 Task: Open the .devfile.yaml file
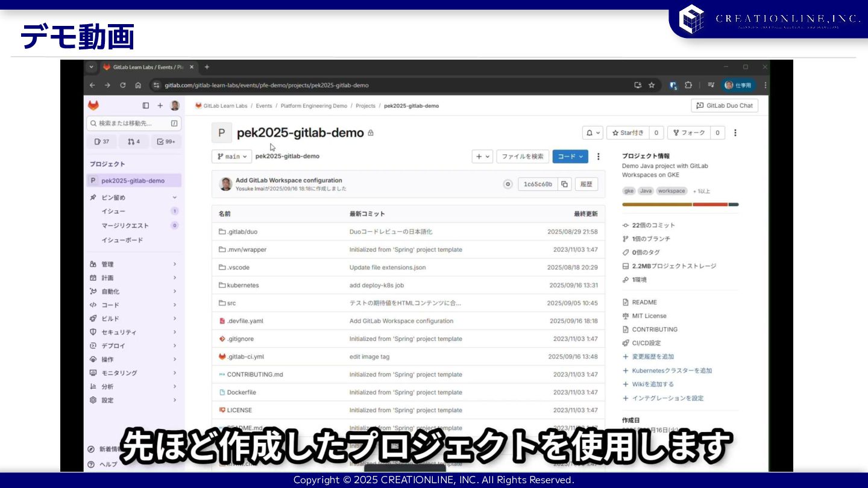coord(245,321)
